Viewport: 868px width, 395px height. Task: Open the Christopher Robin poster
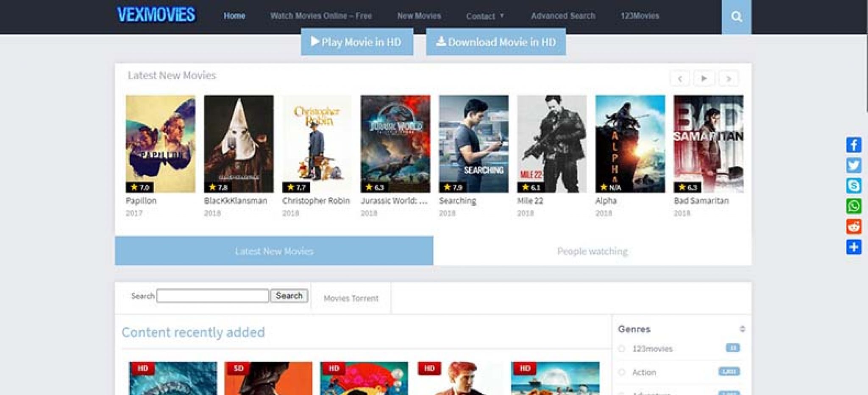(x=317, y=144)
